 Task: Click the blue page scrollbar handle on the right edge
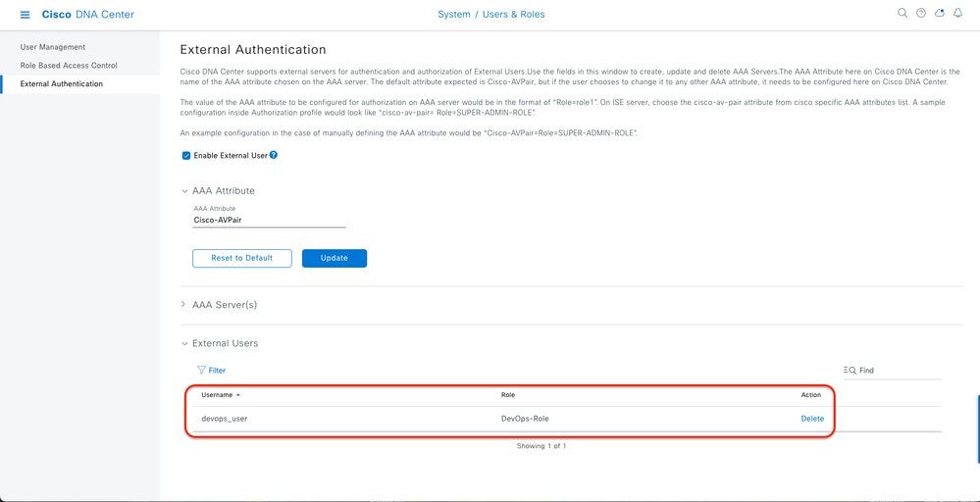(x=978, y=429)
